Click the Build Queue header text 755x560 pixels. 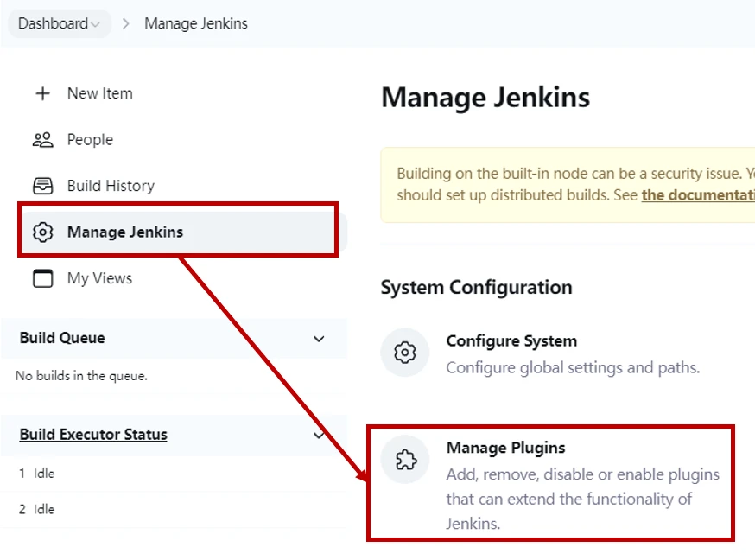click(x=62, y=338)
